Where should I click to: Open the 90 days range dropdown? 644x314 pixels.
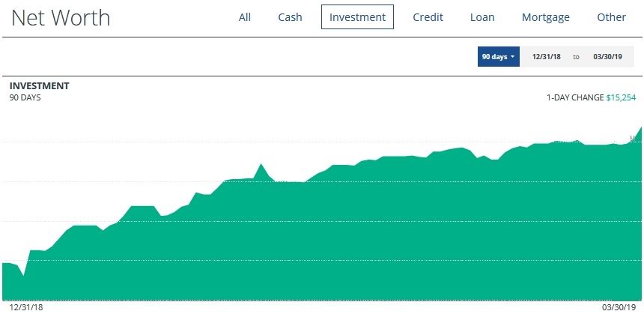point(498,56)
